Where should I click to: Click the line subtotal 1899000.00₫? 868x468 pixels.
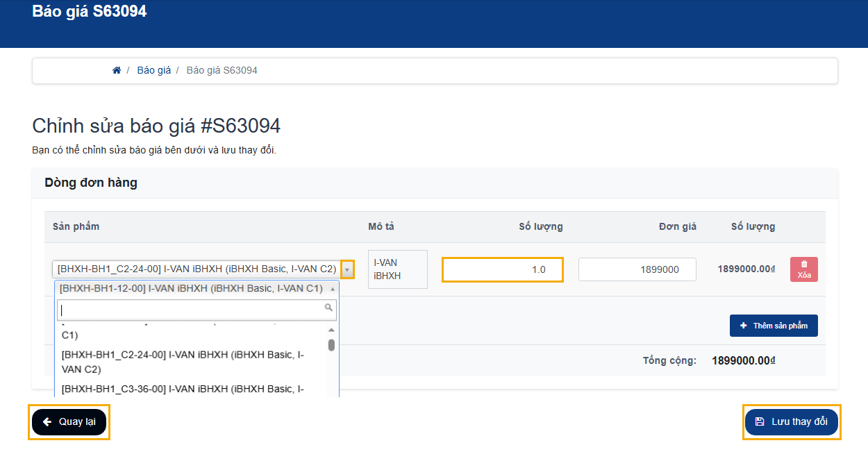coord(746,269)
